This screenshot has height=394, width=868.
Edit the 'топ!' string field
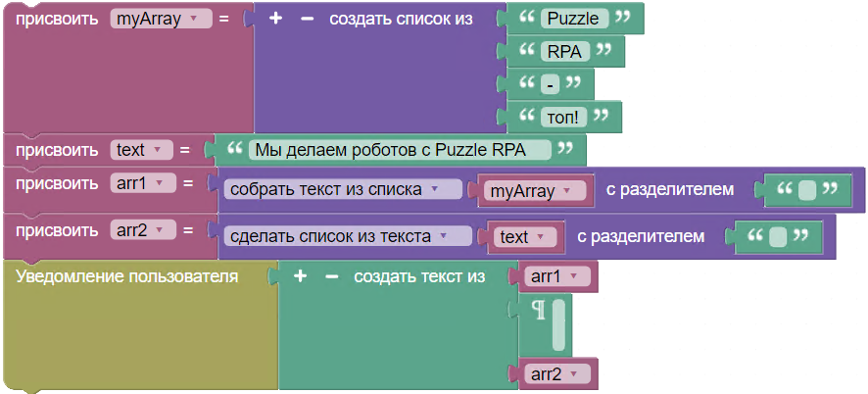pos(563,117)
